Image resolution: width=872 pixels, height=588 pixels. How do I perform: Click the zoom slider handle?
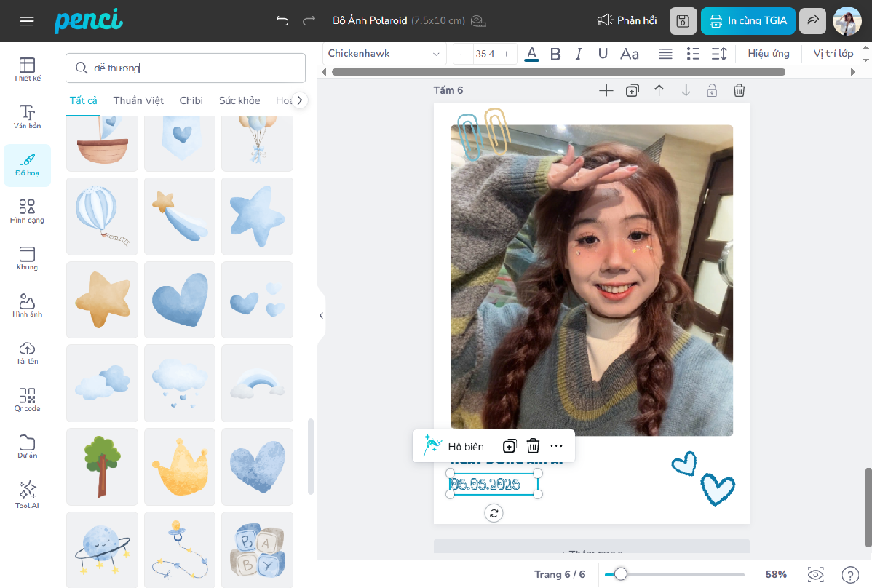click(x=621, y=574)
